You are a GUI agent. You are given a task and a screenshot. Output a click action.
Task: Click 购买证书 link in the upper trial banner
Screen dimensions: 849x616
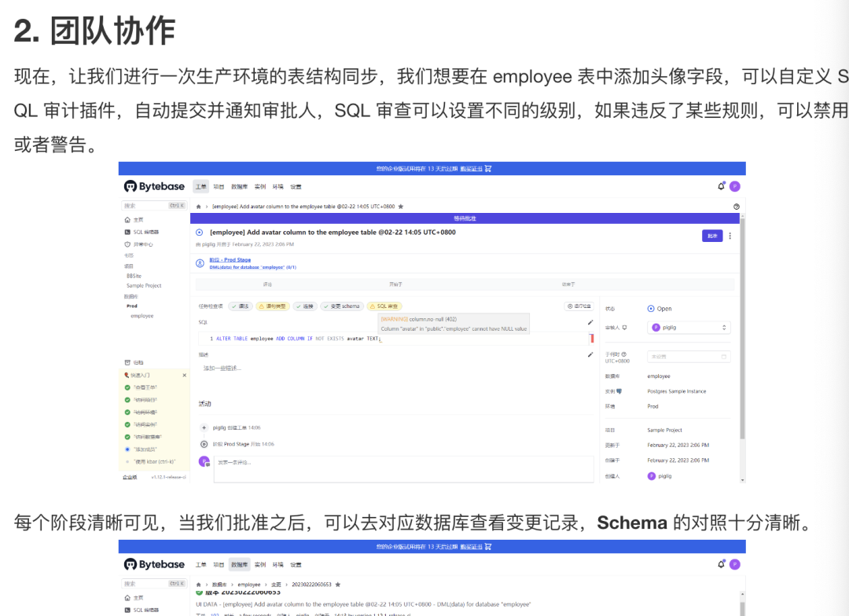pos(471,168)
